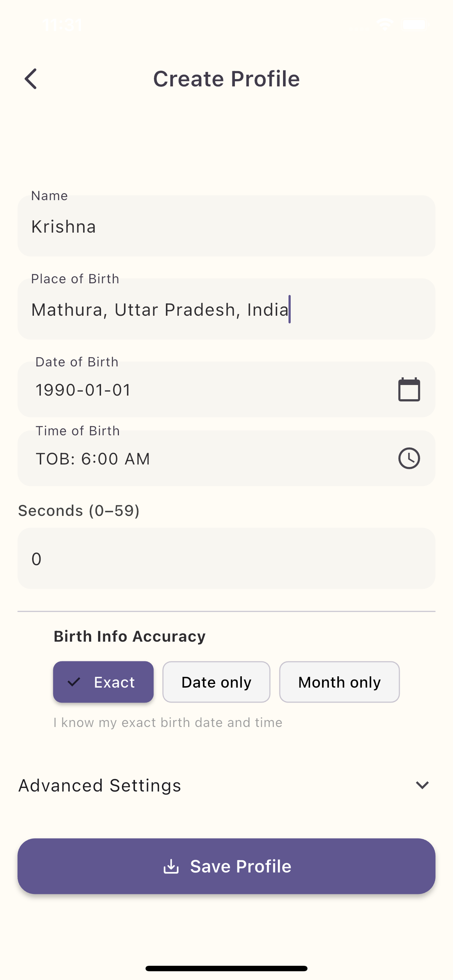Click the checkmark on Exact chip

74,682
